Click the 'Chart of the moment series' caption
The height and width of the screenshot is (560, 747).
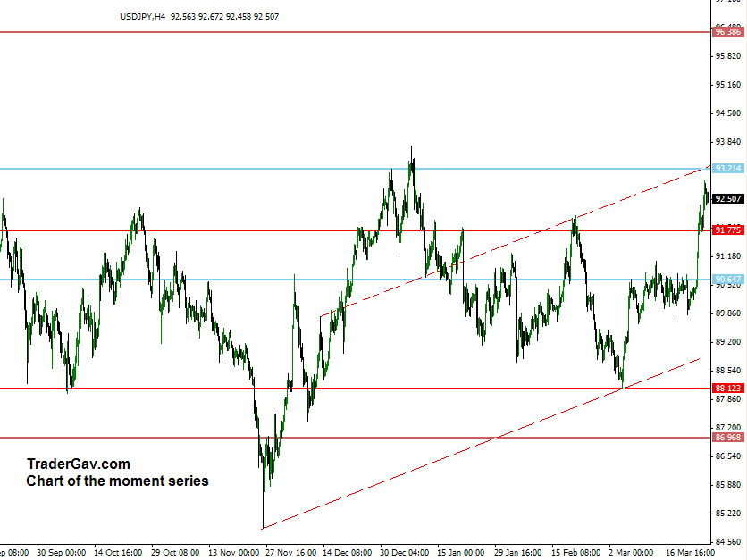[x=117, y=481]
